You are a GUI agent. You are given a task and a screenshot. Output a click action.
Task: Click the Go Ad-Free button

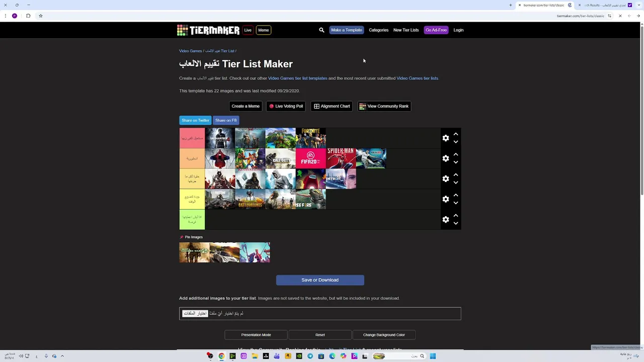coord(436,30)
